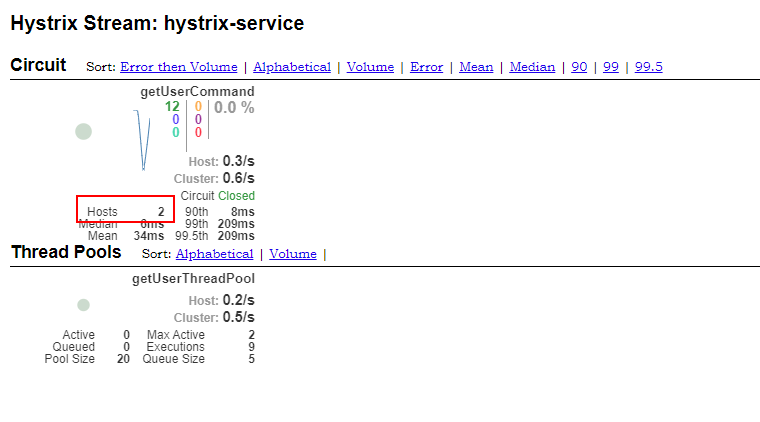Sort circuits by the 99 percentile link

click(610, 67)
